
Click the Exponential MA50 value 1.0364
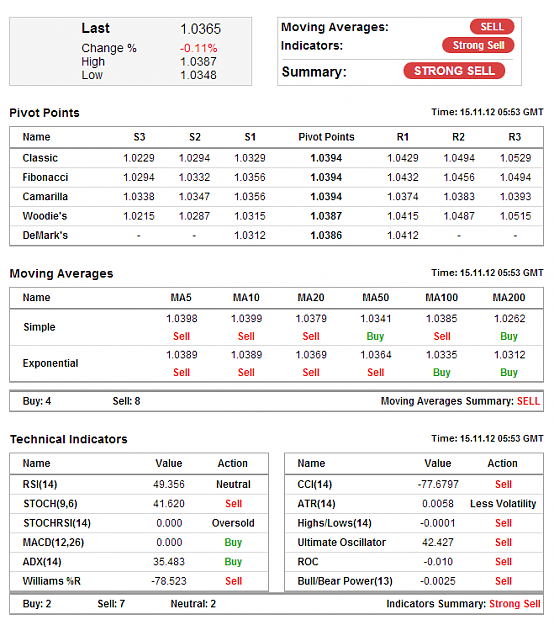coord(375,355)
